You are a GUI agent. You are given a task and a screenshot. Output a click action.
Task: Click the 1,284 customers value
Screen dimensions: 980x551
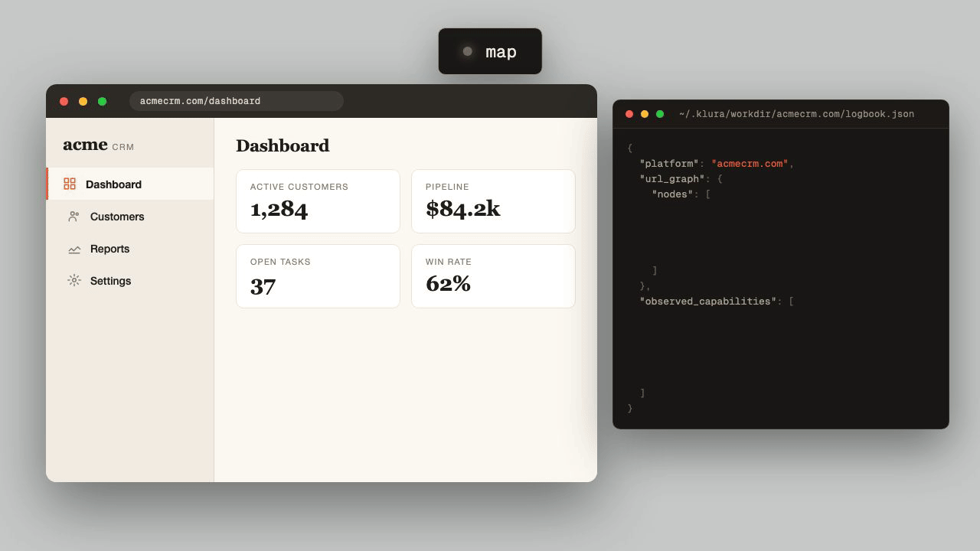tap(279, 209)
